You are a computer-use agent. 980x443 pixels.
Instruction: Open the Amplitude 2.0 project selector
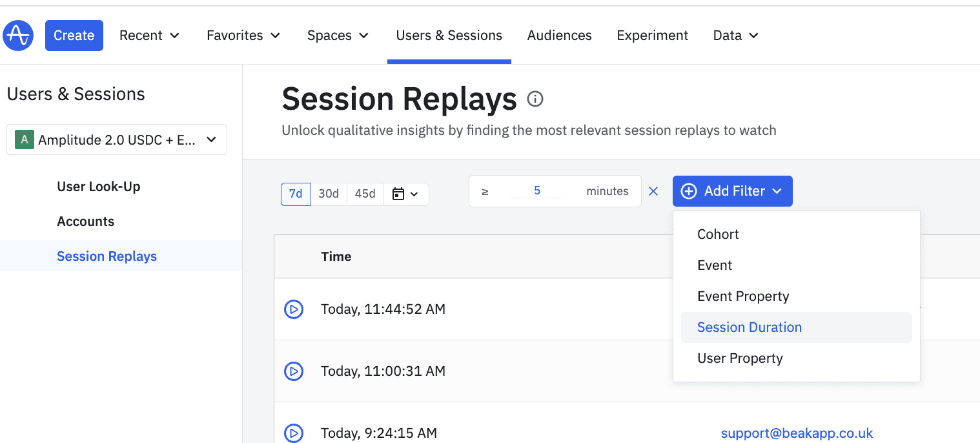[117, 139]
